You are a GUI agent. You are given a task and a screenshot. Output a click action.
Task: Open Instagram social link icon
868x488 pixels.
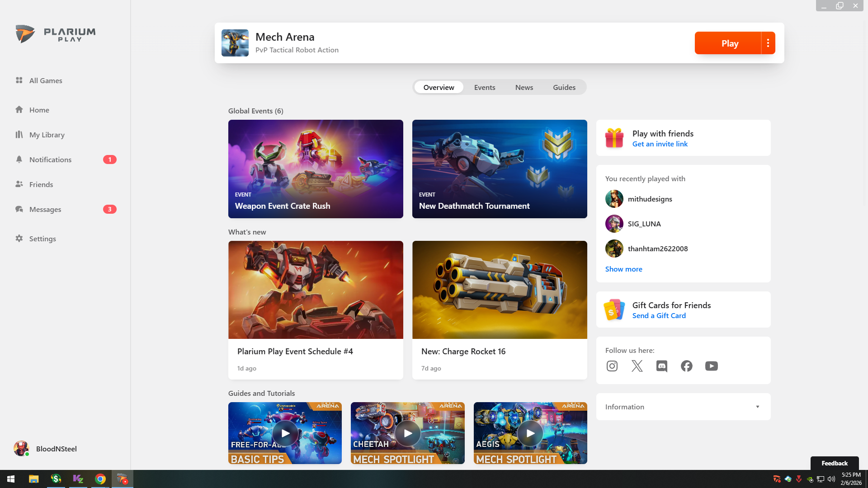(612, 366)
